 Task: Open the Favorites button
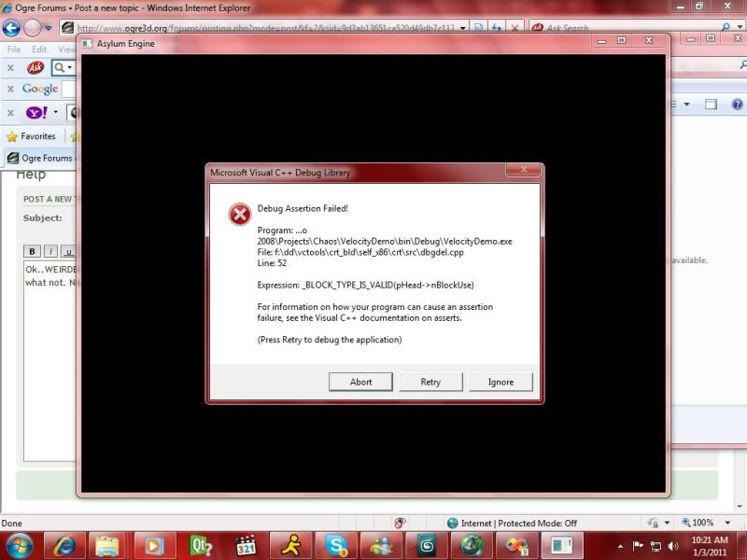(x=31, y=136)
